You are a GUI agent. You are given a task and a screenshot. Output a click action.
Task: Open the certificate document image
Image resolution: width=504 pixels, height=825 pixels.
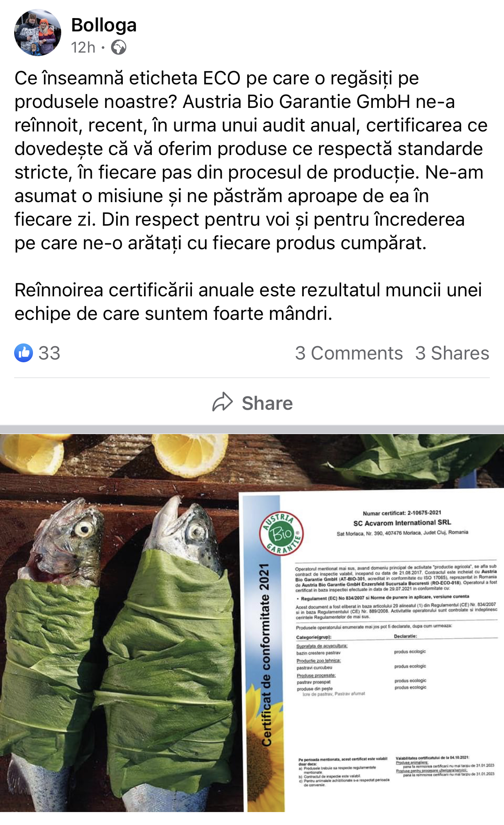(371, 650)
